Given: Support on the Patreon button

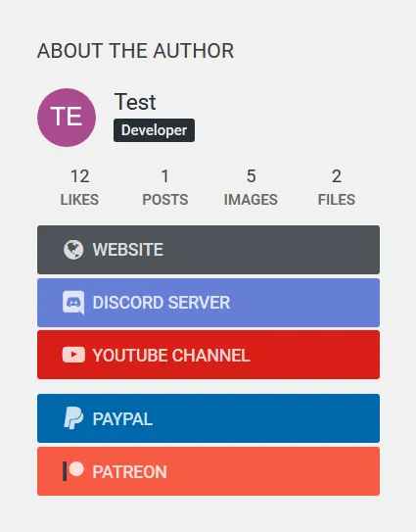Looking at the screenshot, I should click(208, 471).
